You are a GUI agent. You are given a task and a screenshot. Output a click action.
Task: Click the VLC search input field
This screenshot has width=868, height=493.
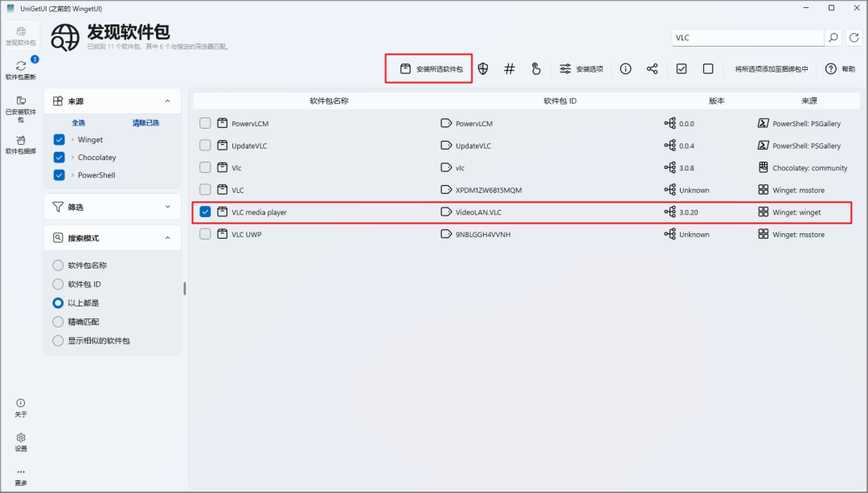pos(748,38)
